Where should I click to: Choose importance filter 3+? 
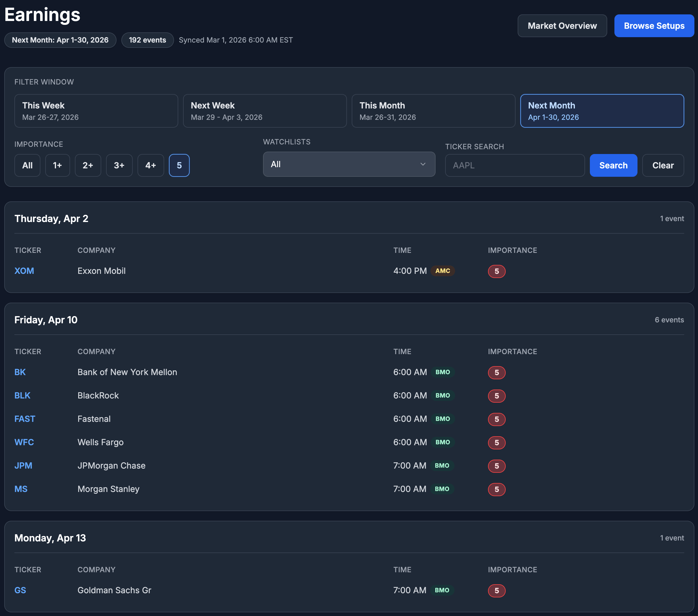[119, 166]
